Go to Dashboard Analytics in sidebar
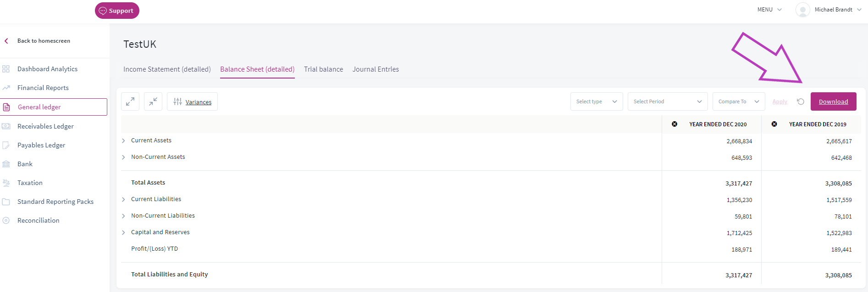The width and height of the screenshot is (868, 292). 48,69
